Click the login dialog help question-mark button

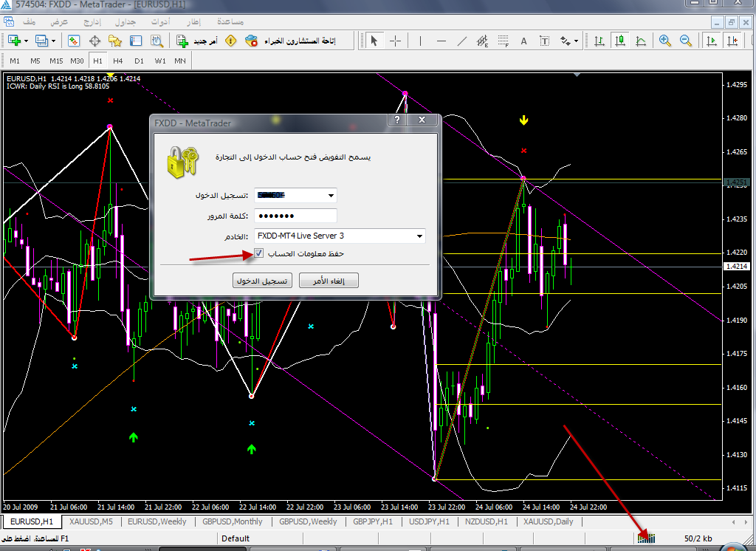tap(397, 120)
